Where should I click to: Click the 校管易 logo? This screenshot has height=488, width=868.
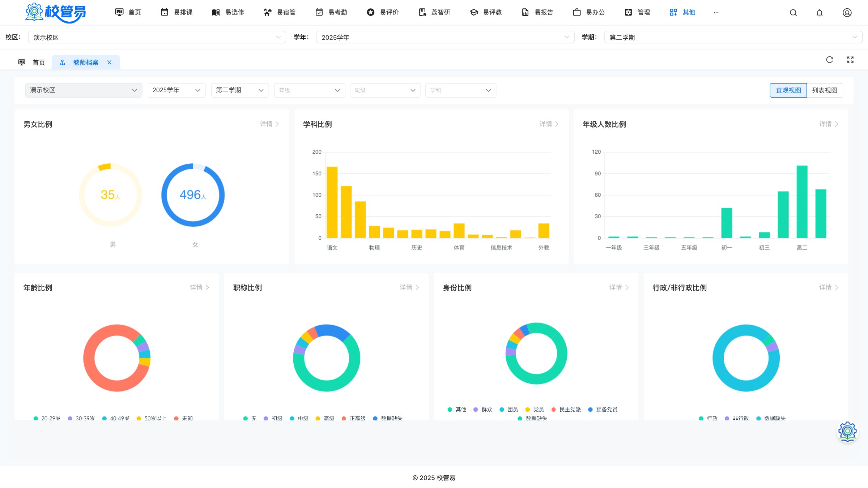pos(56,13)
